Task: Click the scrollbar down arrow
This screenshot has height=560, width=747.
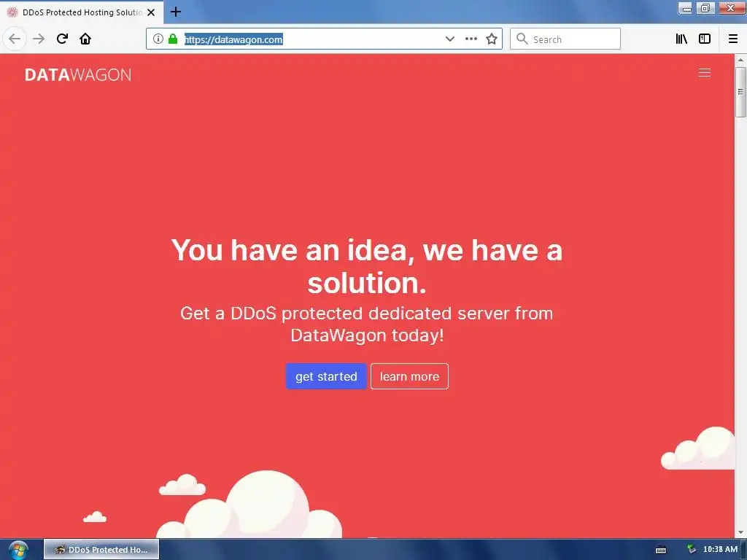Action: point(740,532)
